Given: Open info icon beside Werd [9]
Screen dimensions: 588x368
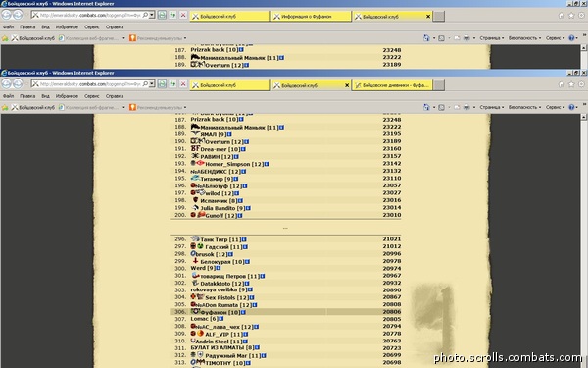Looking at the screenshot, I should [x=219, y=268].
